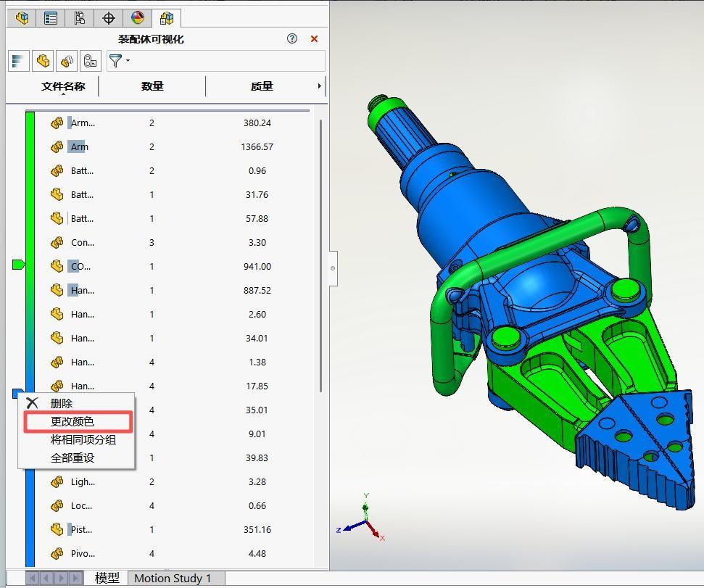This screenshot has height=588, width=704.
Task: Click the mass value 35.01
Action: pos(257,410)
